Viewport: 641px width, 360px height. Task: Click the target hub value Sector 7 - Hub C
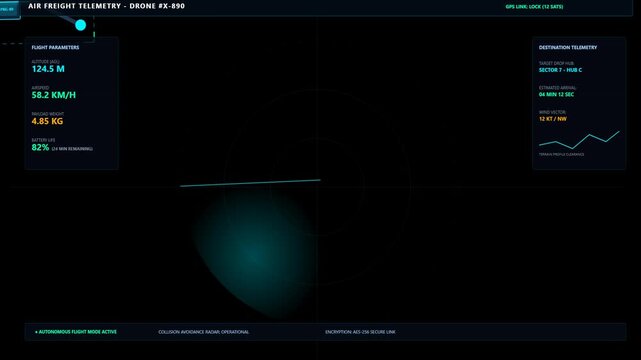coord(560,70)
